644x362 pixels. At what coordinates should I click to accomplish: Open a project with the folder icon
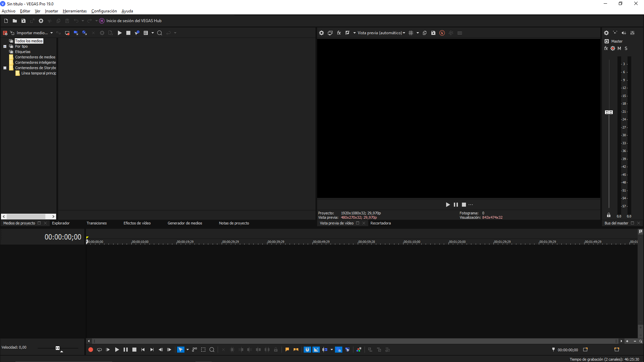(x=15, y=21)
